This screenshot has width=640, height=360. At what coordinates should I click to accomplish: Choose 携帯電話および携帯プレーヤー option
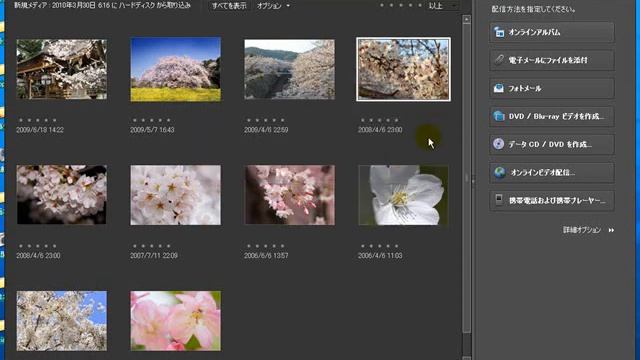click(x=552, y=200)
